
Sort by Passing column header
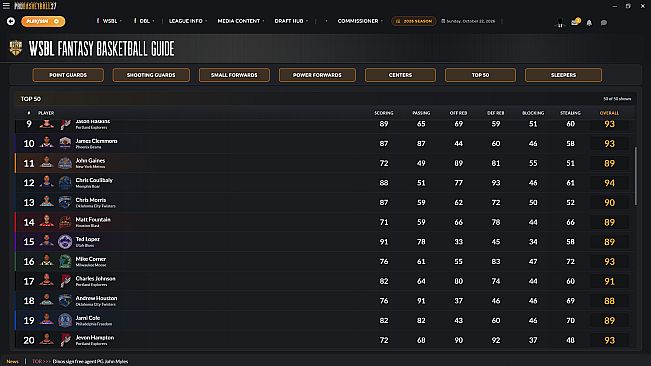click(x=421, y=113)
